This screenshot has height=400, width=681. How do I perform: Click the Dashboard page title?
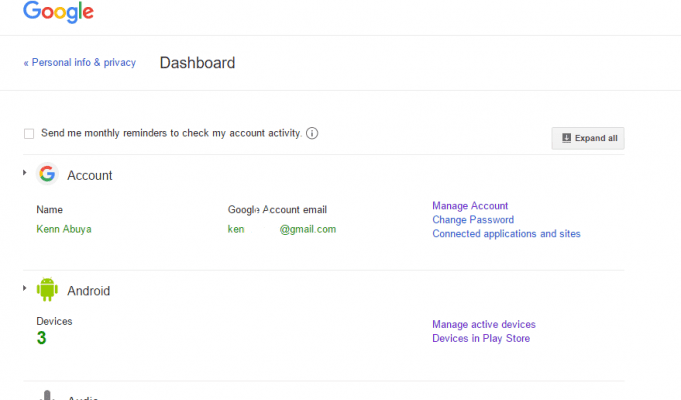click(x=197, y=63)
